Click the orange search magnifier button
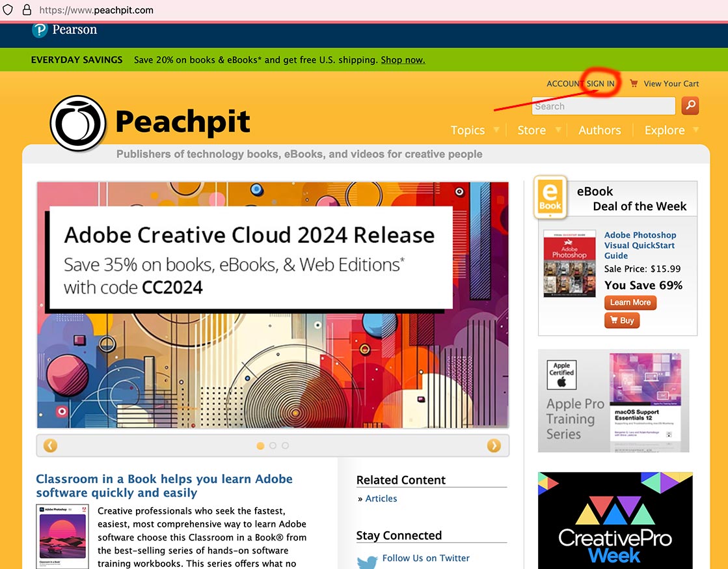Image resolution: width=728 pixels, height=569 pixels. pos(690,105)
